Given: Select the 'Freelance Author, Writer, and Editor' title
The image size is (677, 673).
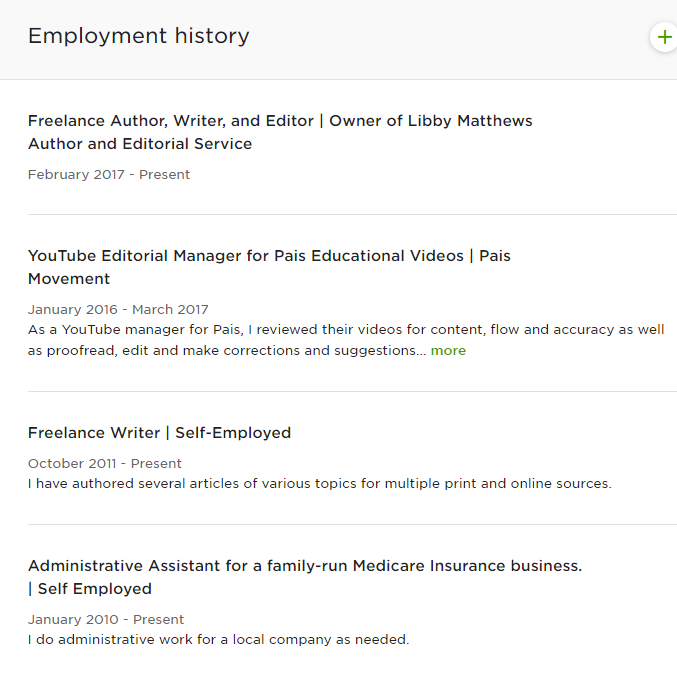Looking at the screenshot, I should [x=171, y=121].
